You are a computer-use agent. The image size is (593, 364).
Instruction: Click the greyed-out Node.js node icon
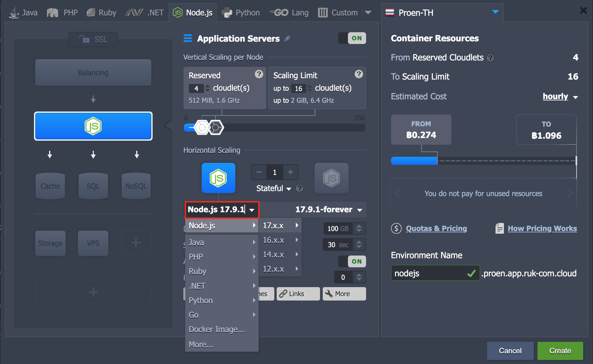click(x=331, y=178)
